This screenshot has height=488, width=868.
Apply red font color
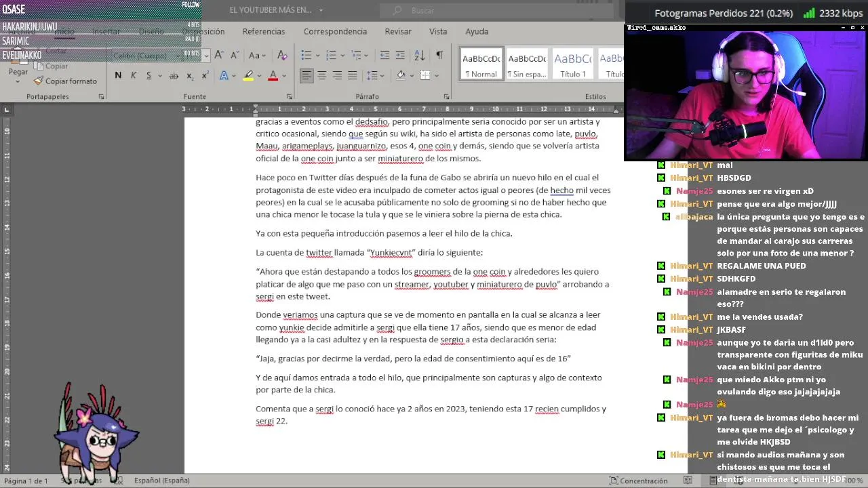pos(273,75)
